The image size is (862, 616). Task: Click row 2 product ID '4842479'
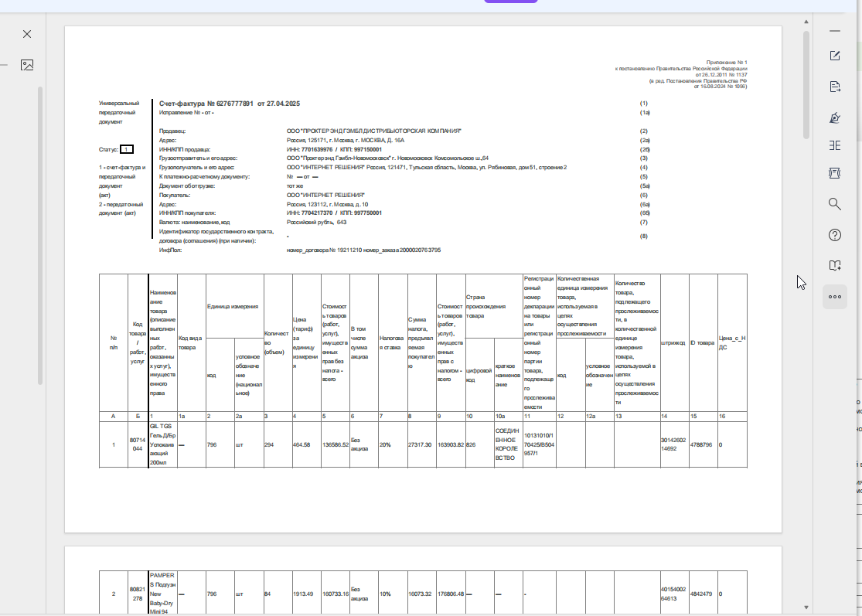pos(701,594)
